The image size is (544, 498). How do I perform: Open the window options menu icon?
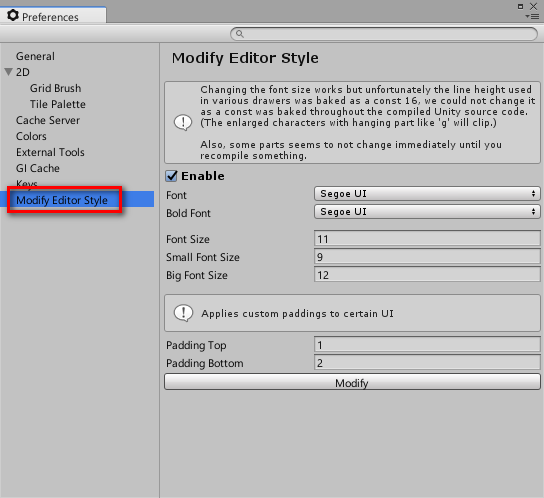pos(532,16)
